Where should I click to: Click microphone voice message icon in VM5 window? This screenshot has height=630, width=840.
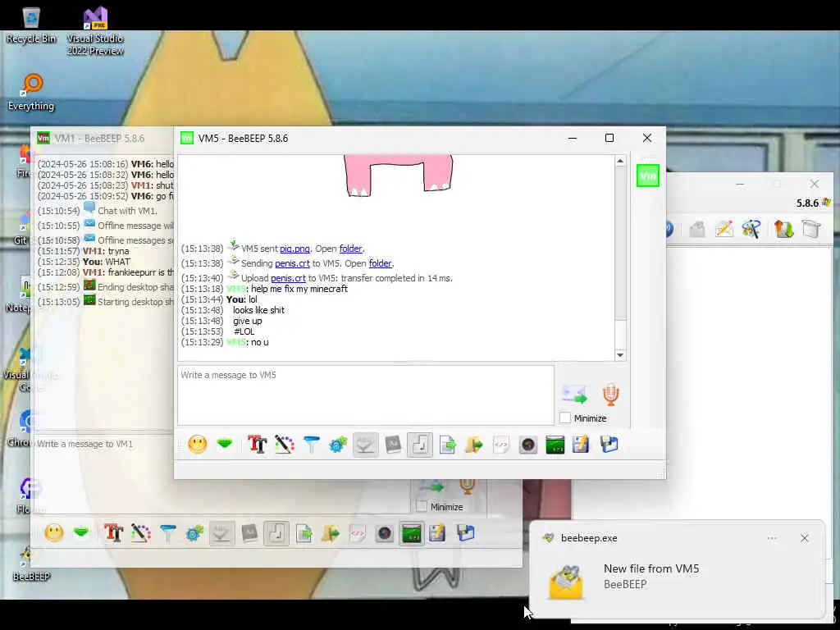point(610,395)
